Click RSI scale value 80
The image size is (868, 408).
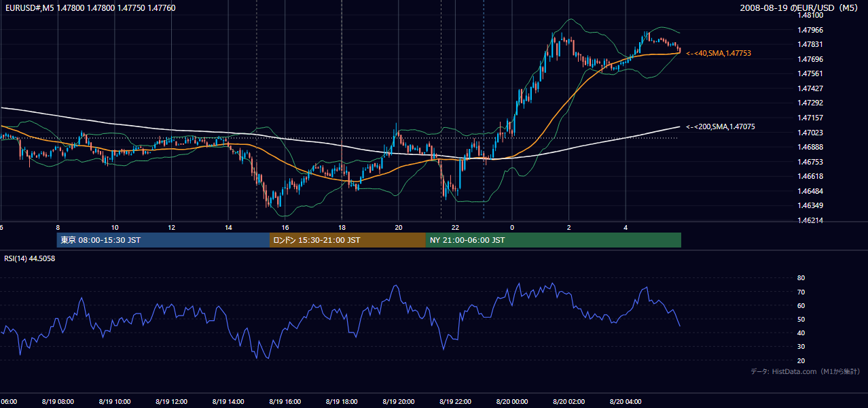tap(801, 278)
